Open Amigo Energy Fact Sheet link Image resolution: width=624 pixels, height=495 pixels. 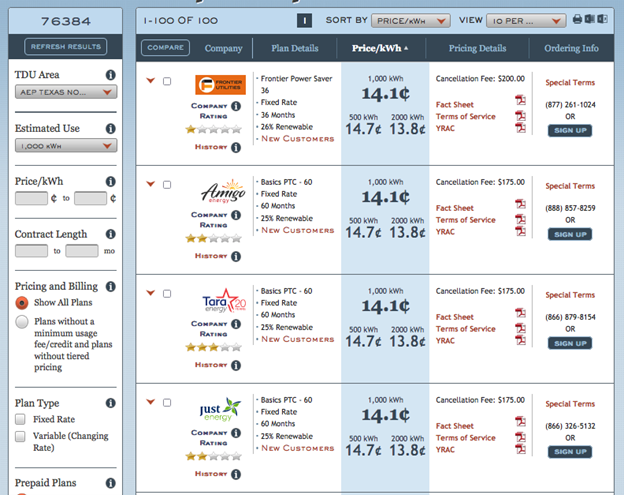click(x=454, y=208)
